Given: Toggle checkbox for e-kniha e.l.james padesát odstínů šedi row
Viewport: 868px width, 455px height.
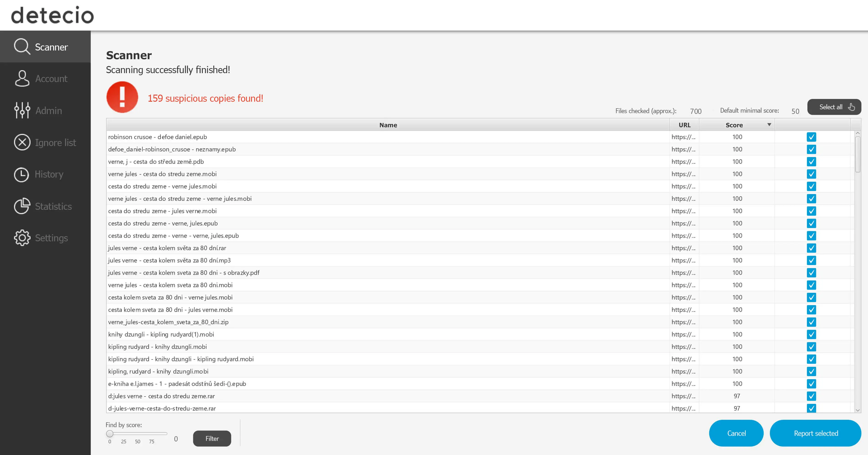Looking at the screenshot, I should pos(811,384).
